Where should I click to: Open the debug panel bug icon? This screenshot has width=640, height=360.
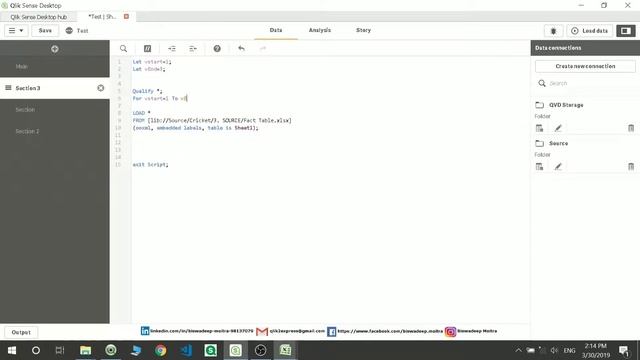point(553,31)
